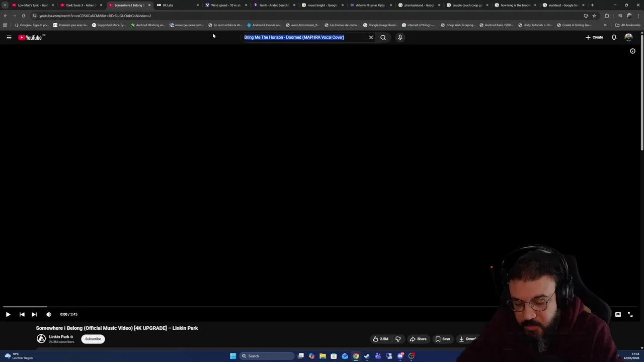Open the Create menu

tap(594, 37)
